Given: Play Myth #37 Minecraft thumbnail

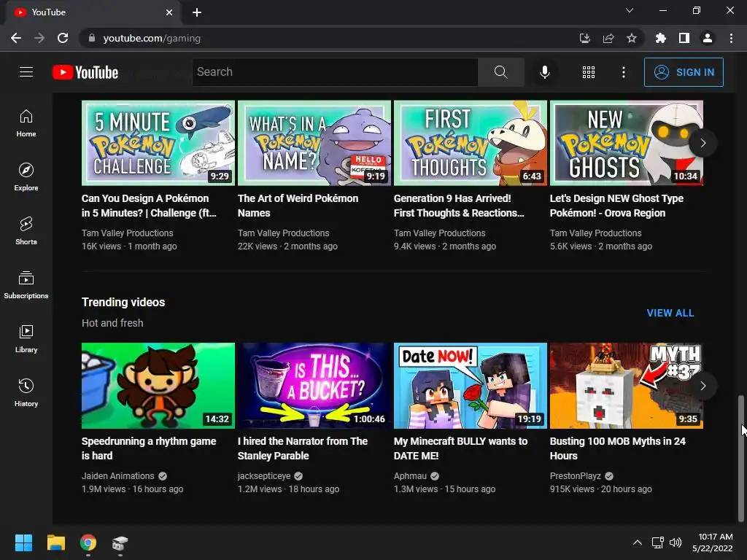Looking at the screenshot, I should [x=627, y=386].
